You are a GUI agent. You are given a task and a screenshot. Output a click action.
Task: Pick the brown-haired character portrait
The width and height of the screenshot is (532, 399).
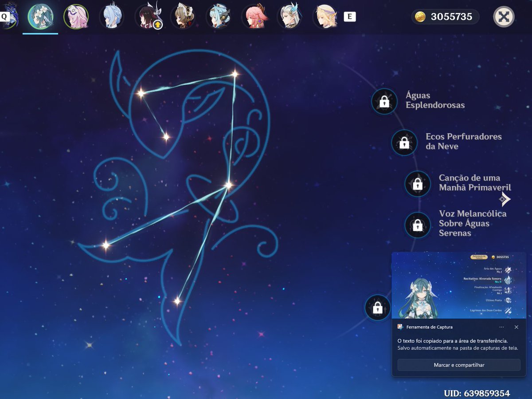point(183,17)
